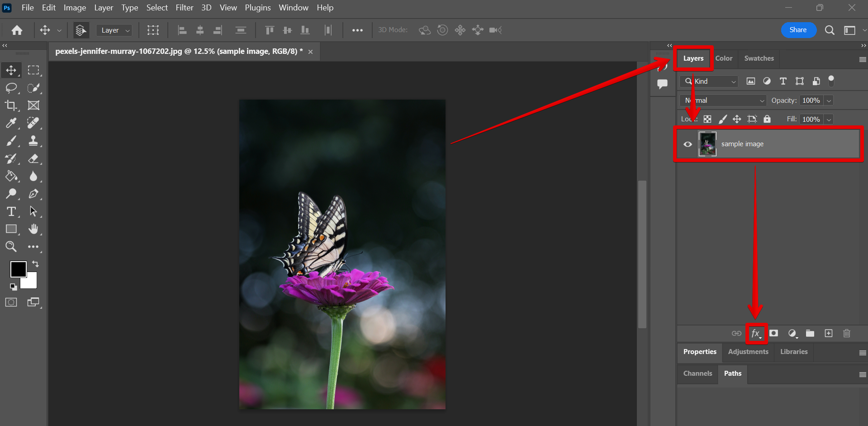This screenshot has width=868, height=426.
Task: Pick the Horizontal Type tool
Action: 11,211
